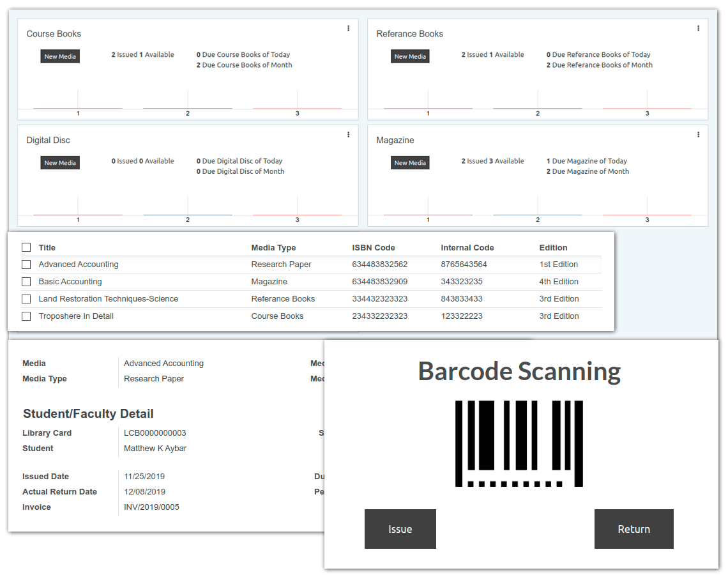Sort the table by Media Type column
This screenshot has height=575, width=728.
click(273, 247)
